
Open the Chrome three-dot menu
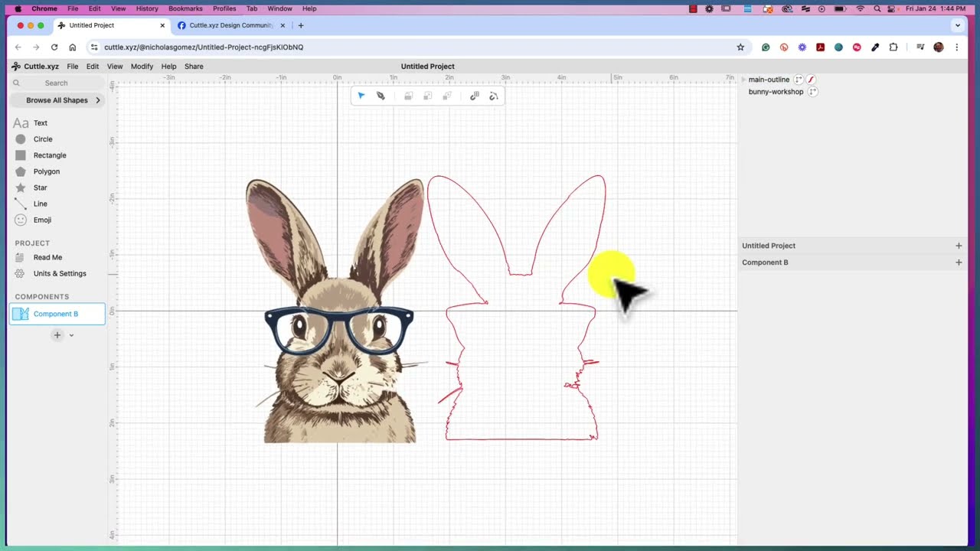pos(957,47)
